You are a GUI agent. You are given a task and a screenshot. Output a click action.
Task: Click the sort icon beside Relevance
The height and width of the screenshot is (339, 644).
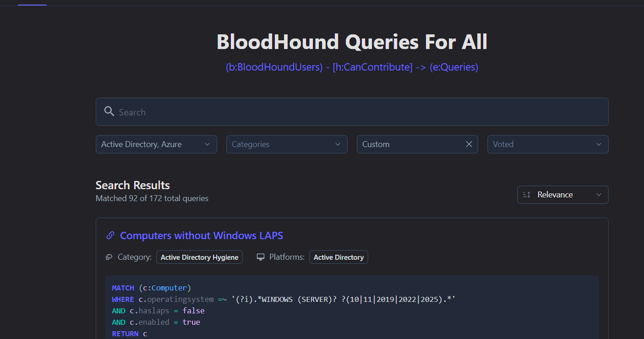(527, 195)
